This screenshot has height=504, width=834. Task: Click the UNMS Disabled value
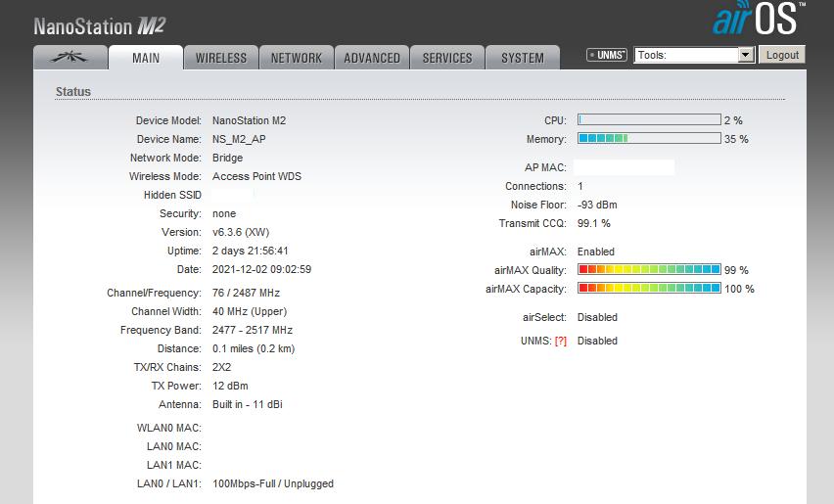click(597, 341)
